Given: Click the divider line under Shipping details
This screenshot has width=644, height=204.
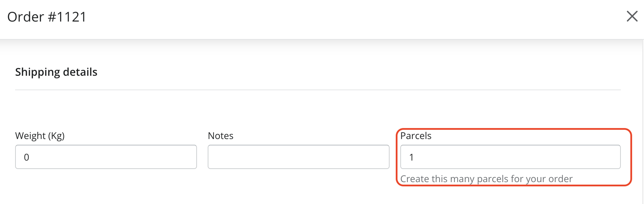Looking at the screenshot, I should tap(318, 90).
